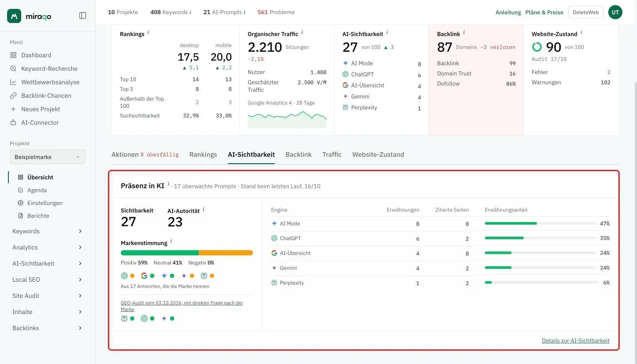Go to Wettbewerbsanalyse in the sidebar

coord(44,82)
